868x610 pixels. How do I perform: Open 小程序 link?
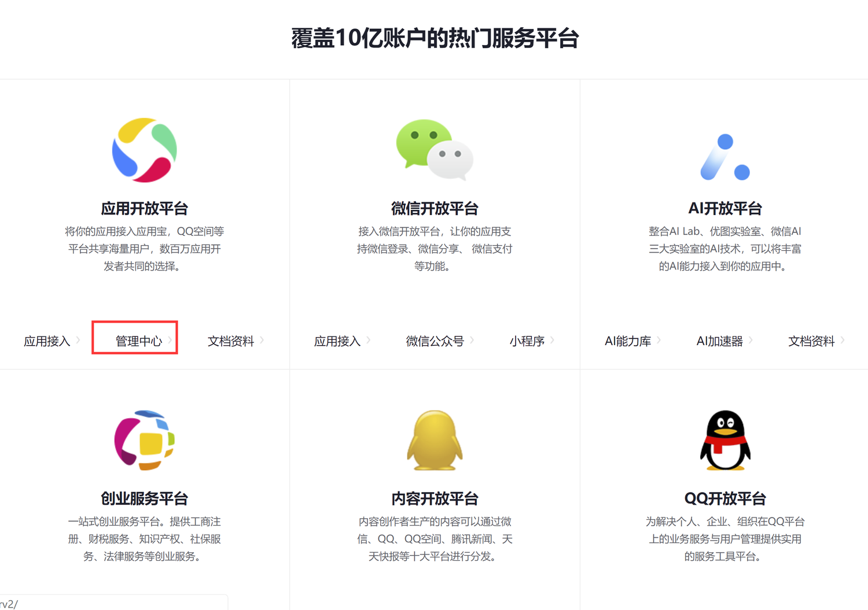(x=527, y=341)
